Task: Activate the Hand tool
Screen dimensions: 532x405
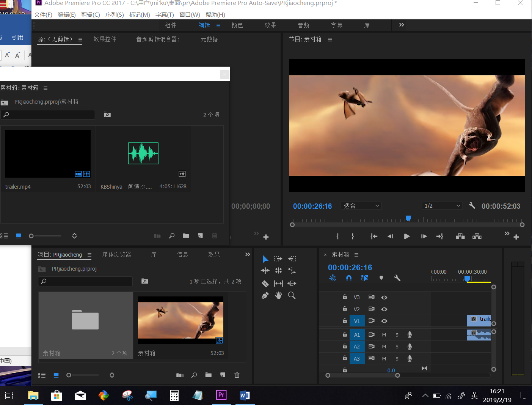Action: coord(278,295)
